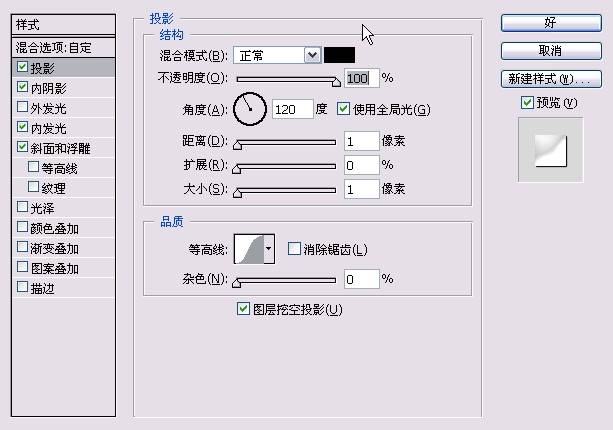Click the 大小 size value field
Image resolution: width=613 pixels, height=430 pixels.
tap(362, 189)
